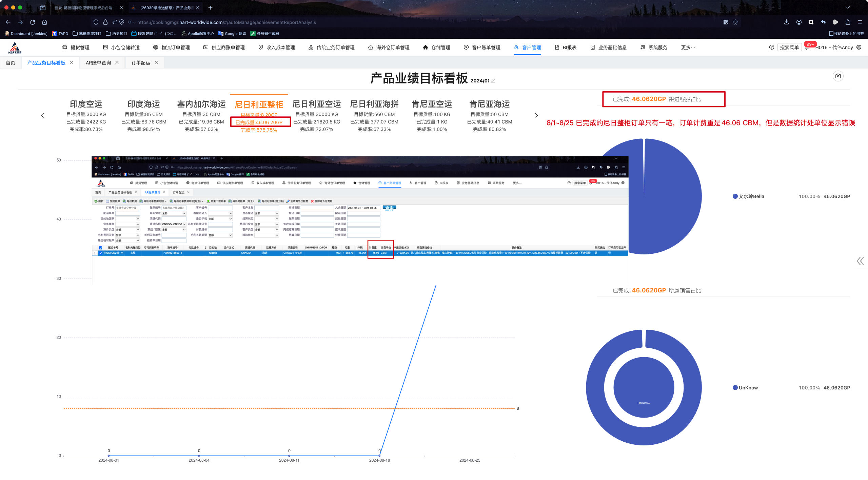Click the pencil edit icon beside 2024/08
868x480 pixels.
(493, 81)
